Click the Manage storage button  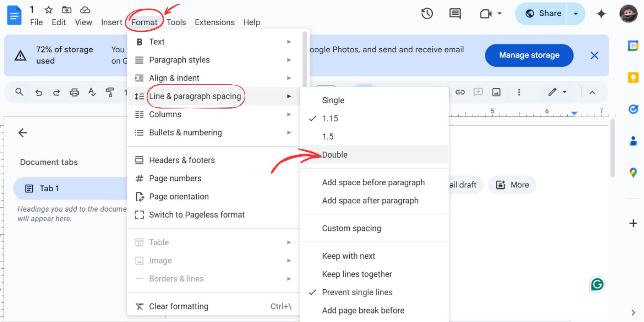[x=529, y=55]
